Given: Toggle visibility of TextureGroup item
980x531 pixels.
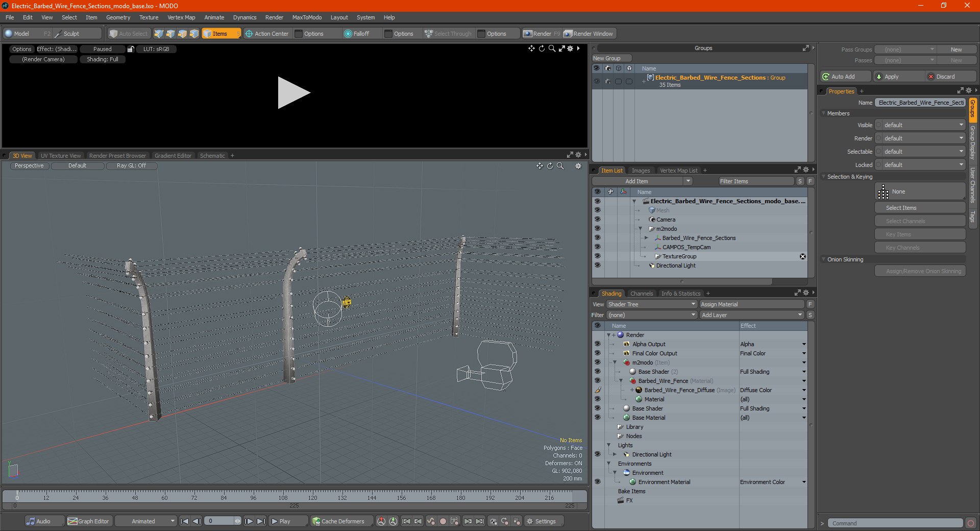Looking at the screenshot, I should (597, 256).
